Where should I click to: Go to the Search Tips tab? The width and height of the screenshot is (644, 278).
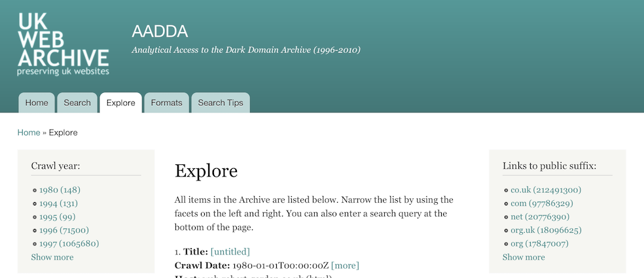[221, 103]
